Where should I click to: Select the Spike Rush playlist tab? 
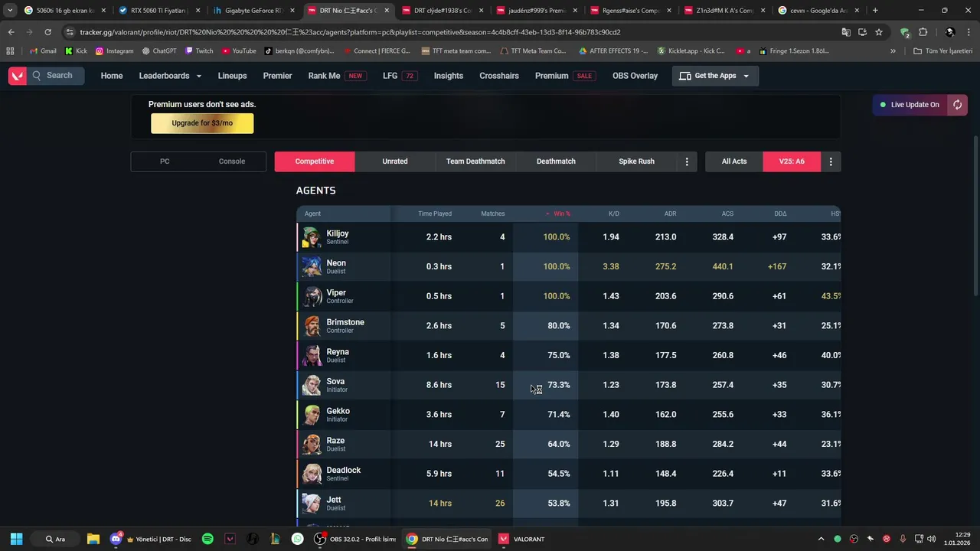[x=636, y=161]
